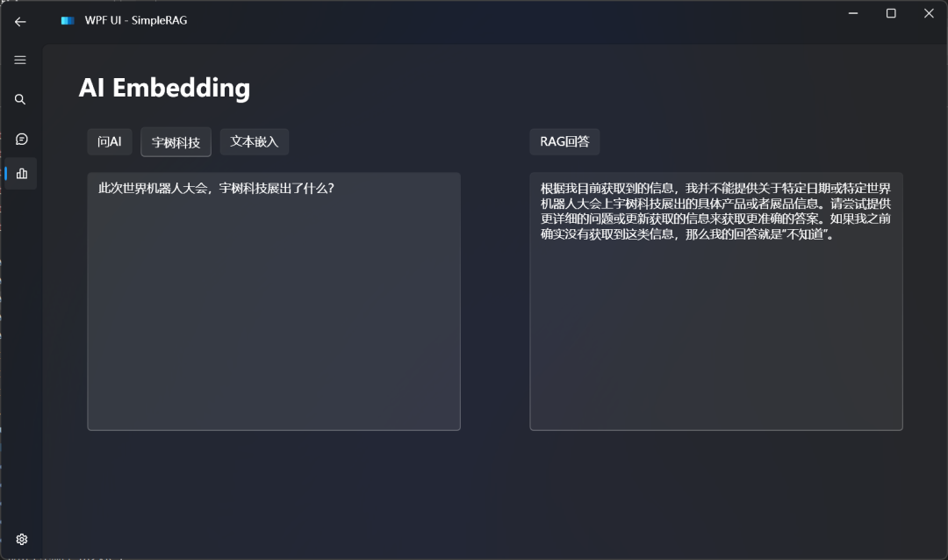Click the 问AI button
Screen dimensions: 948x560
coord(109,141)
